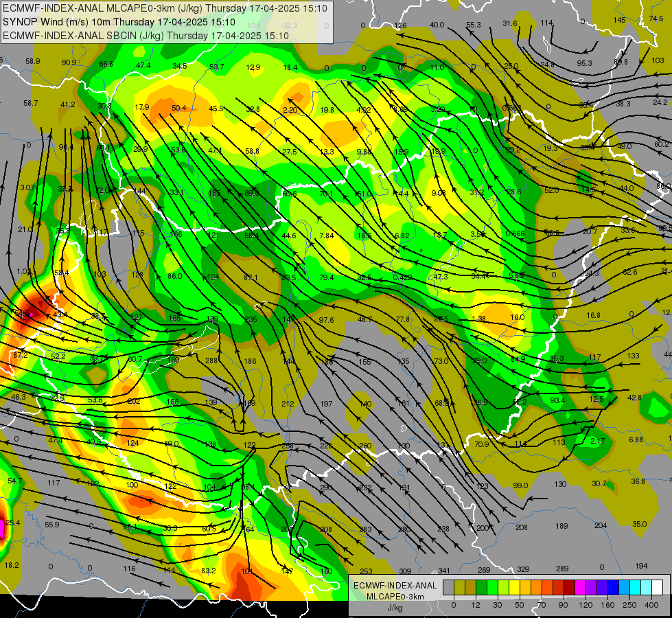672x618 pixels.
Task: Click the legend tick label '30'
Action: (498, 605)
